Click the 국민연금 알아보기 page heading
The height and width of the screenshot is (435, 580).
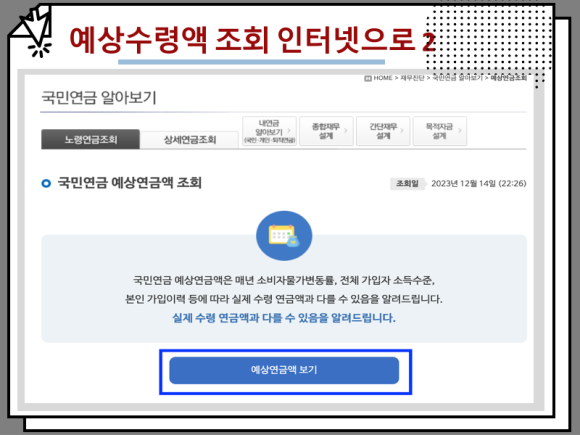click(x=99, y=98)
